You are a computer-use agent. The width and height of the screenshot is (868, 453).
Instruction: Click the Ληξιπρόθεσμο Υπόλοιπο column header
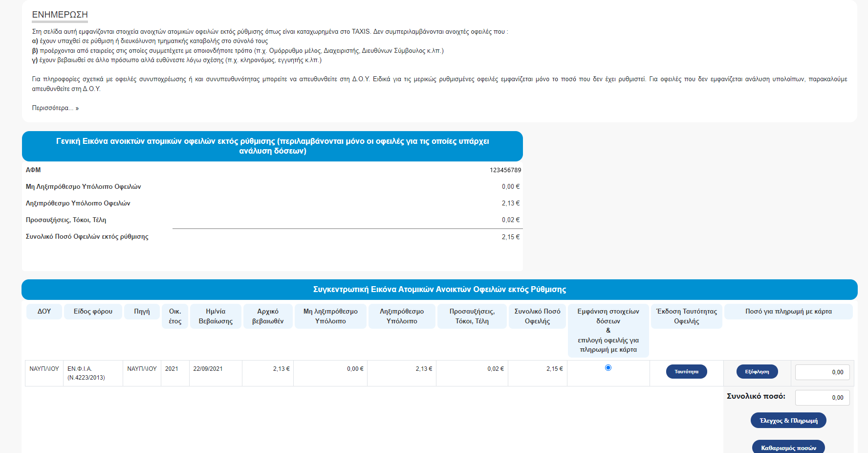pos(402,317)
